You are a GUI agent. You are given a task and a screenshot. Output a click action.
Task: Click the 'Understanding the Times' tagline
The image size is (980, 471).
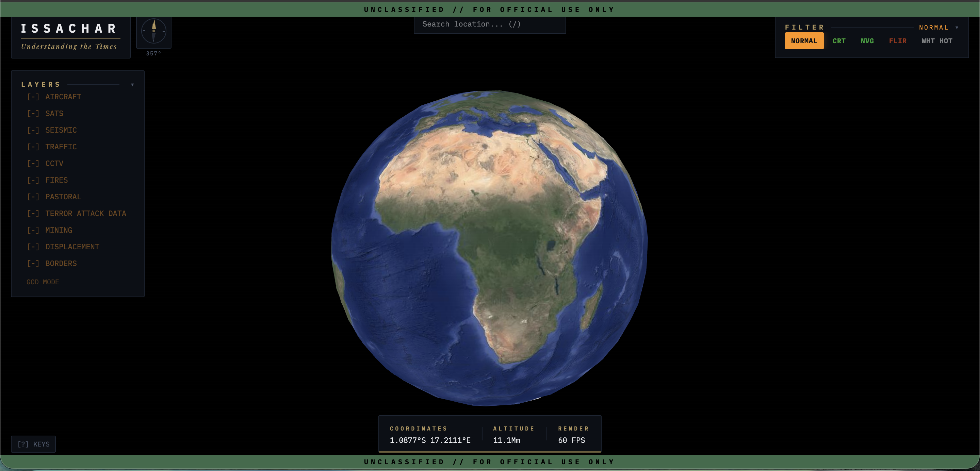pos(69,47)
